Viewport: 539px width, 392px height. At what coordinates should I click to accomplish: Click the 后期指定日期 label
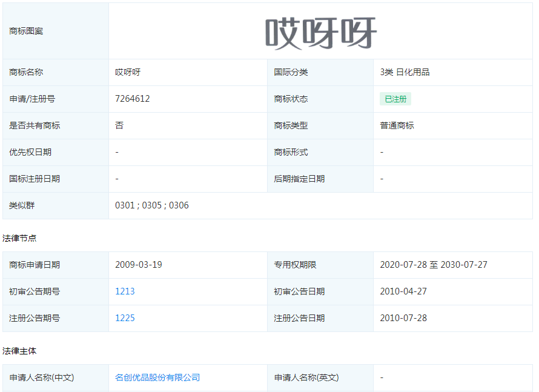coord(299,179)
